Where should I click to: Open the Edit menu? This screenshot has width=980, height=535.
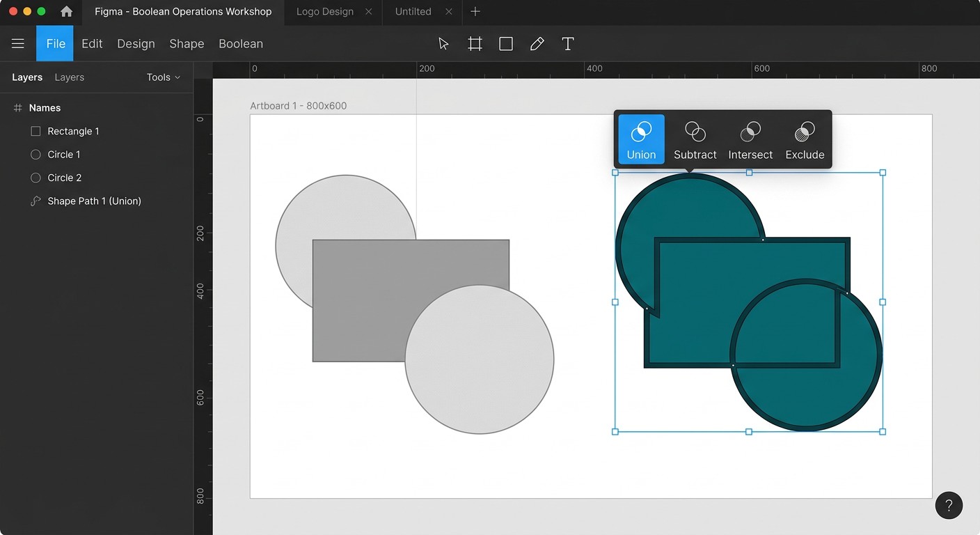coord(92,44)
